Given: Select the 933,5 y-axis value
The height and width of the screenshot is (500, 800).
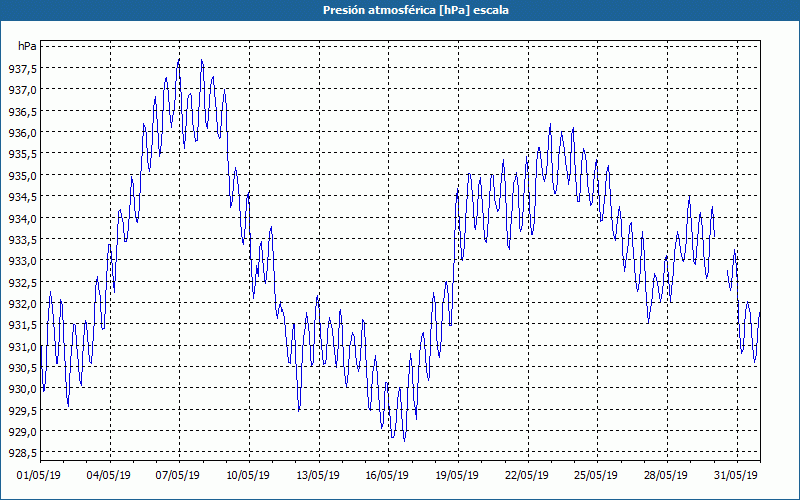Looking at the screenshot, I should tap(22, 239).
